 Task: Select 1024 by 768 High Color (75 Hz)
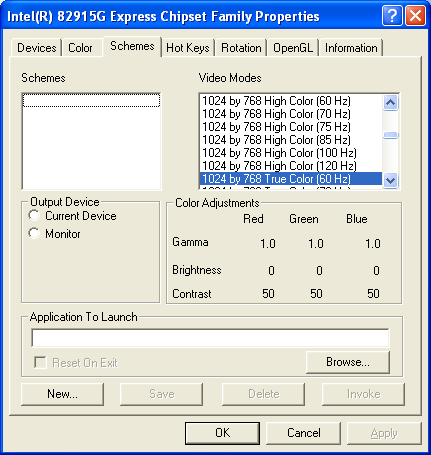coord(291,127)
